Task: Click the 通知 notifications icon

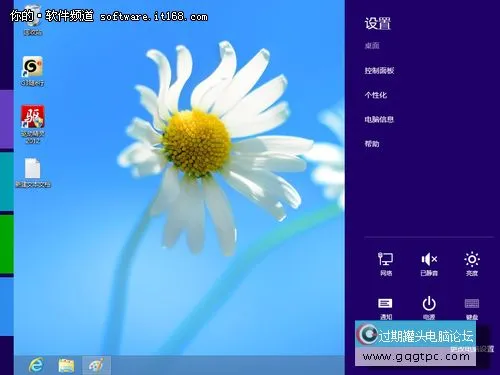Action: pos(385,308)
